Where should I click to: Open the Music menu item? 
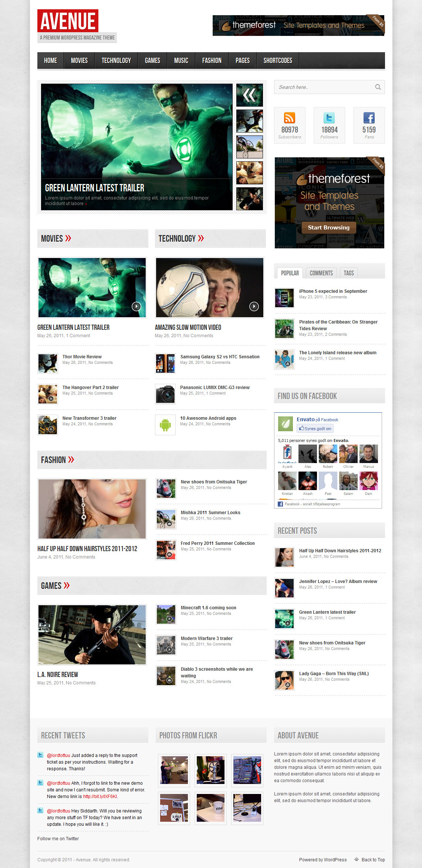(181, 60)
